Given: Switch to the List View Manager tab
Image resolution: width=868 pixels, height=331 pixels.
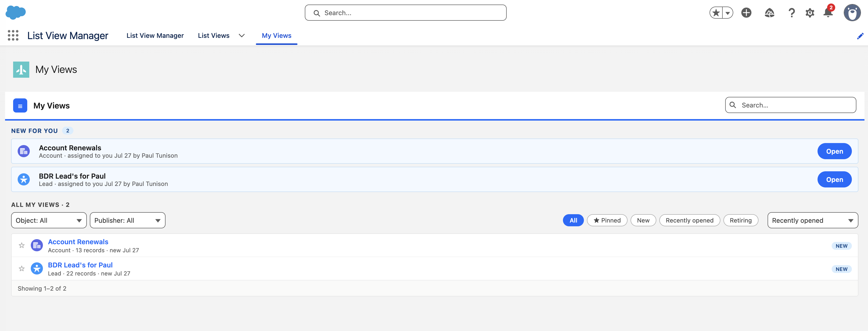Looking at the screenshot, I should point(155,36).
